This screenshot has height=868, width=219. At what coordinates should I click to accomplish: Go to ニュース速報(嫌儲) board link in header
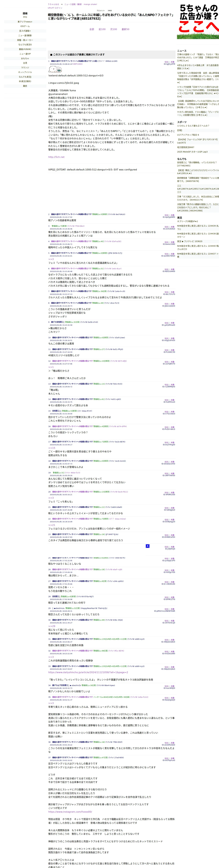73,4
